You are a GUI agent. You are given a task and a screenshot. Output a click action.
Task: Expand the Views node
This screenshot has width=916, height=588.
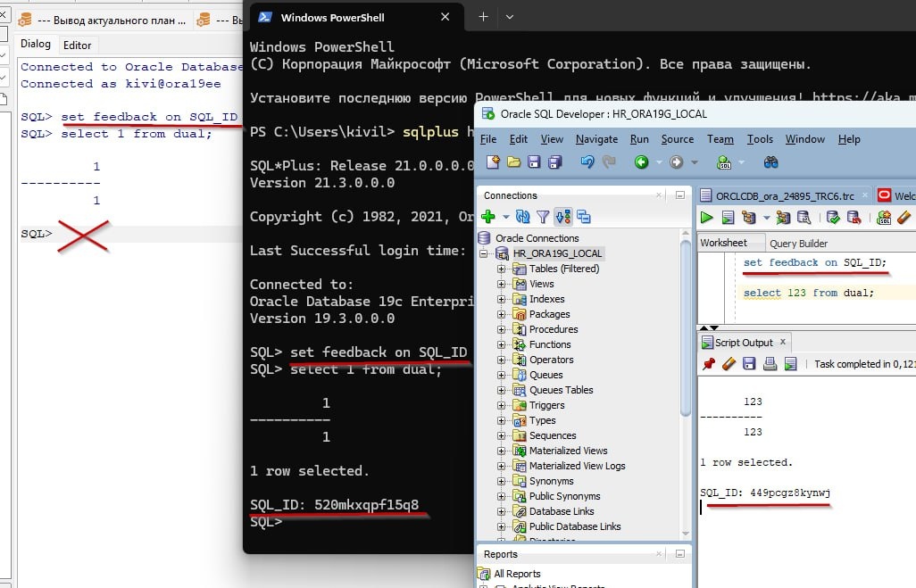pos(501,284)
